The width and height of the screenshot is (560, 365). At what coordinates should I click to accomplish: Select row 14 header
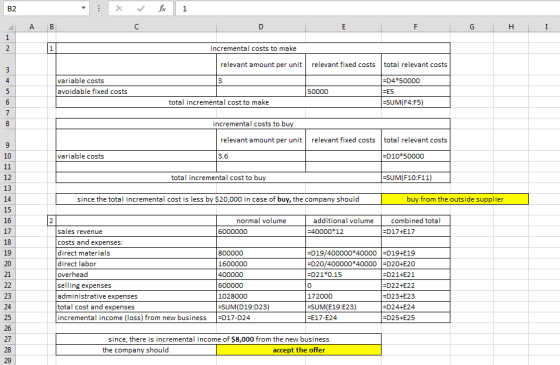tap(8, 199)
